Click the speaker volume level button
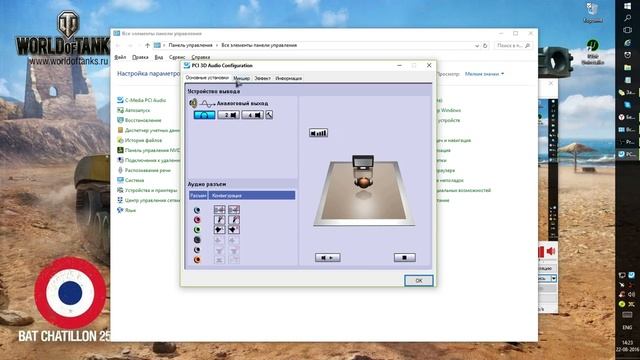 (318, 133)
